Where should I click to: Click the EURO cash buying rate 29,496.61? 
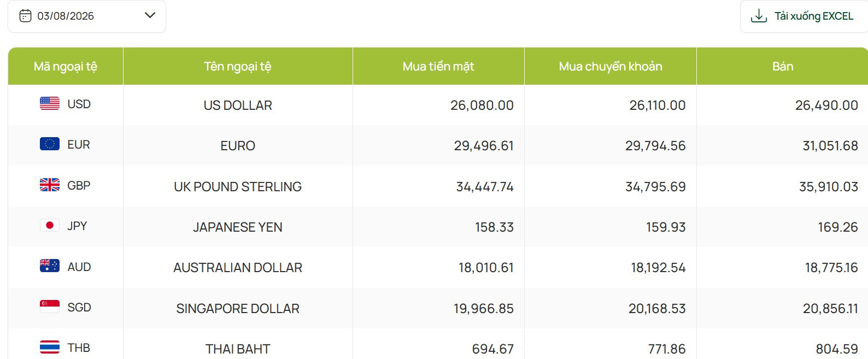pyautogui.click(x=484, y=146)
